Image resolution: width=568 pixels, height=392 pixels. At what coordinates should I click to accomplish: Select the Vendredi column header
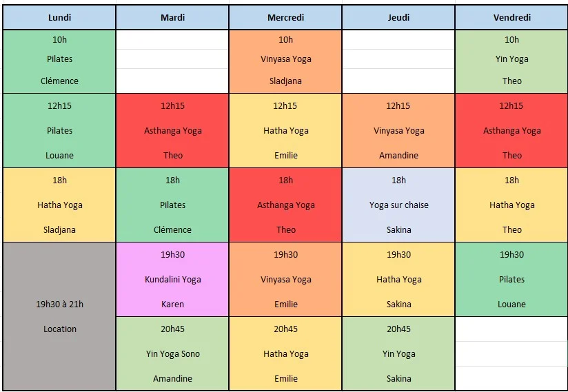(x=511, y=17)
